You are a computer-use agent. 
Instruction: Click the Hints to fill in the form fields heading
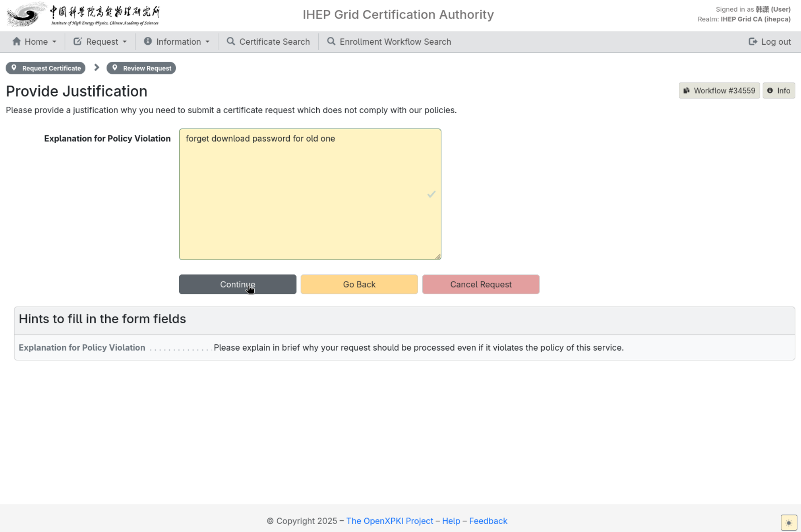(102, 319)
